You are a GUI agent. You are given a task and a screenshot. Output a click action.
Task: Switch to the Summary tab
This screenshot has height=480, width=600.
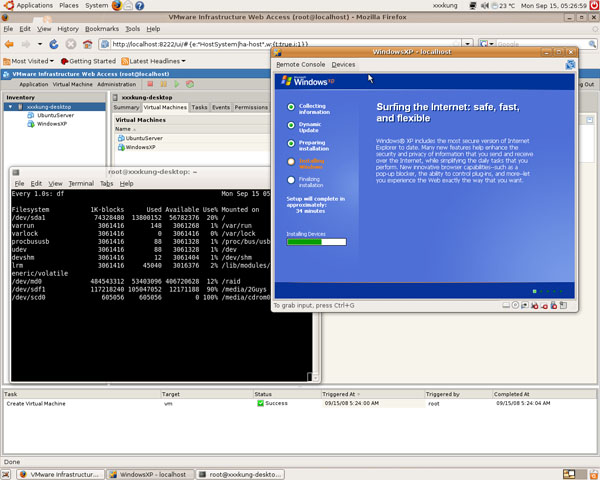pos(126,108)
